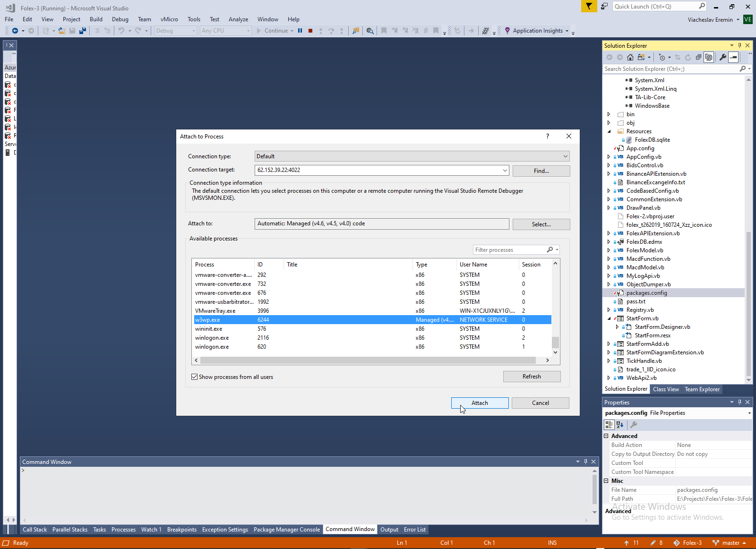Click the Categorized view icon in Properties

tap(609, 425)
